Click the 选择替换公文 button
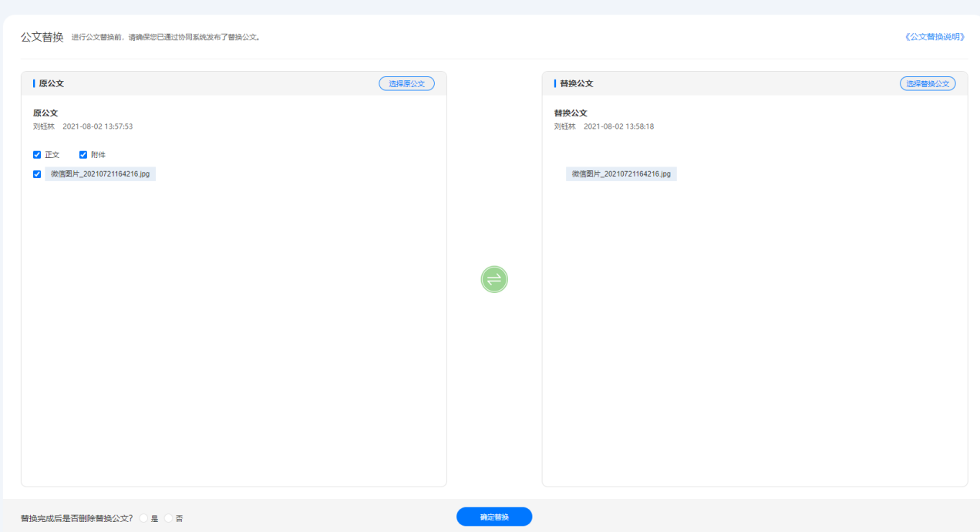 click(928, 83)
